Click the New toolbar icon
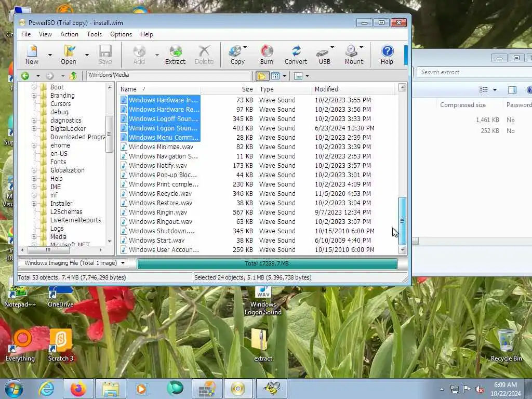This screenshot has width=532, height=399. coord(32,55)
